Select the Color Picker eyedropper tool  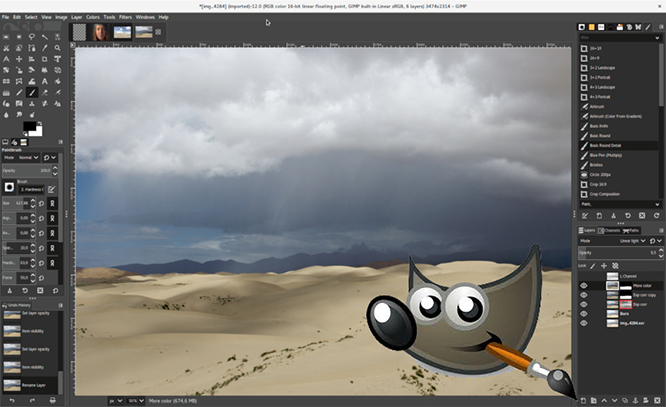[x=44, y=48]
